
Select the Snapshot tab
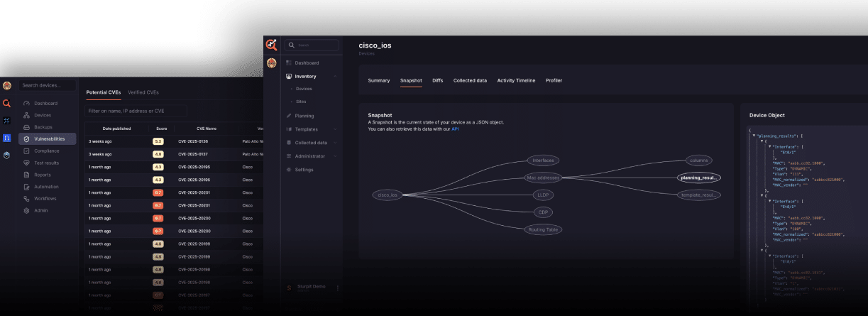(x=411, y=80)
